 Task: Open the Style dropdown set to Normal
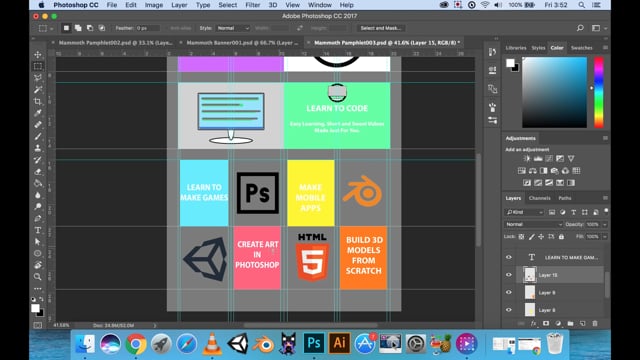pyautogui.click(x=233, y=28)
